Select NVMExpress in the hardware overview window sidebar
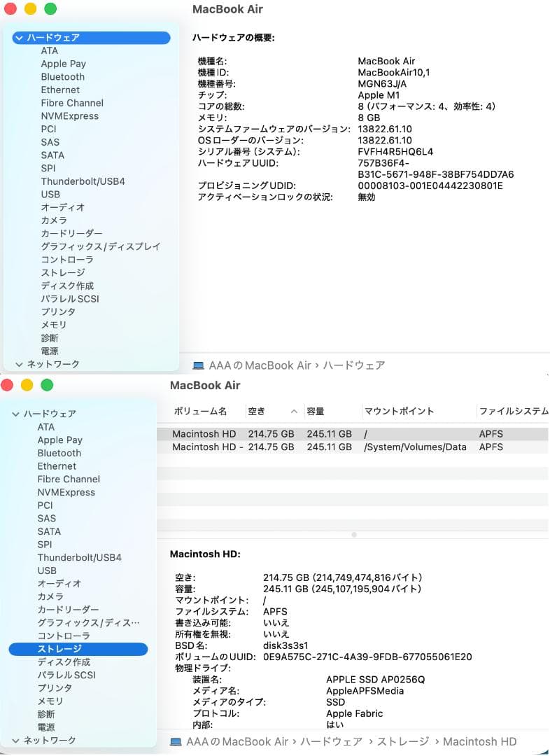 pos(69,115)
